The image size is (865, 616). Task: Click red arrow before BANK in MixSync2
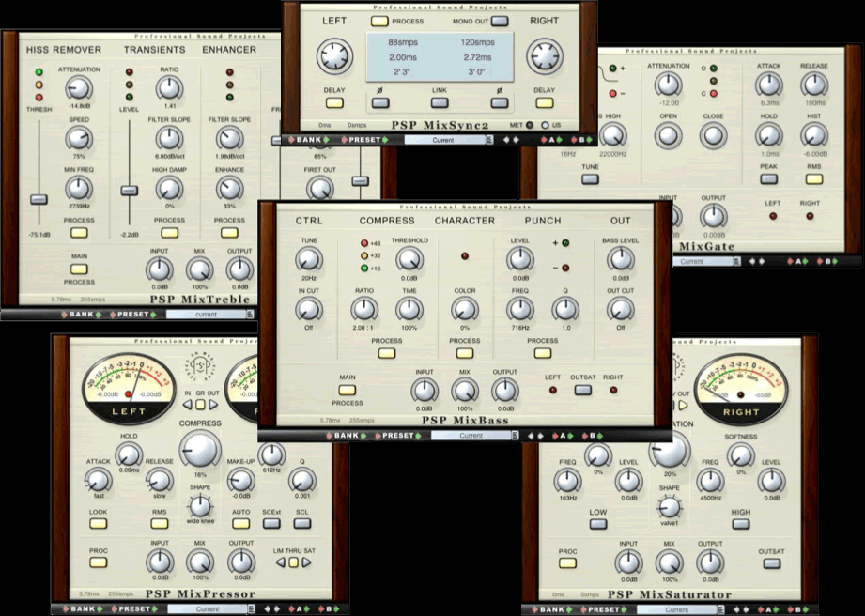tap(291, 140)
